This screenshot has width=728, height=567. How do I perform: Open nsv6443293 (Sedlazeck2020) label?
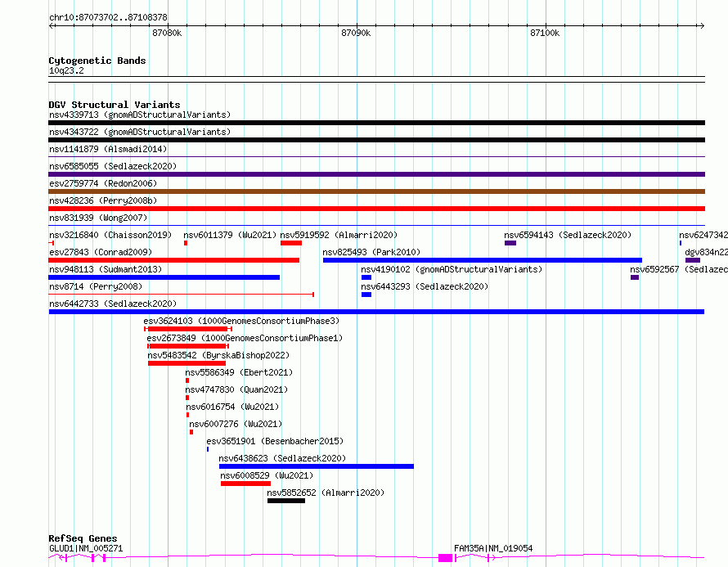425,286
